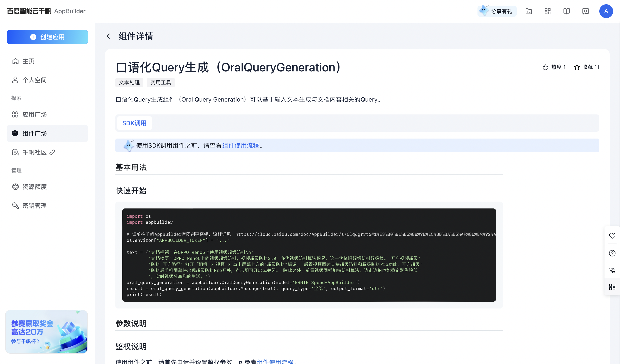Go to 应用广场 in the sidebar
The image size is (620, 364).
(x=47, y=114)
